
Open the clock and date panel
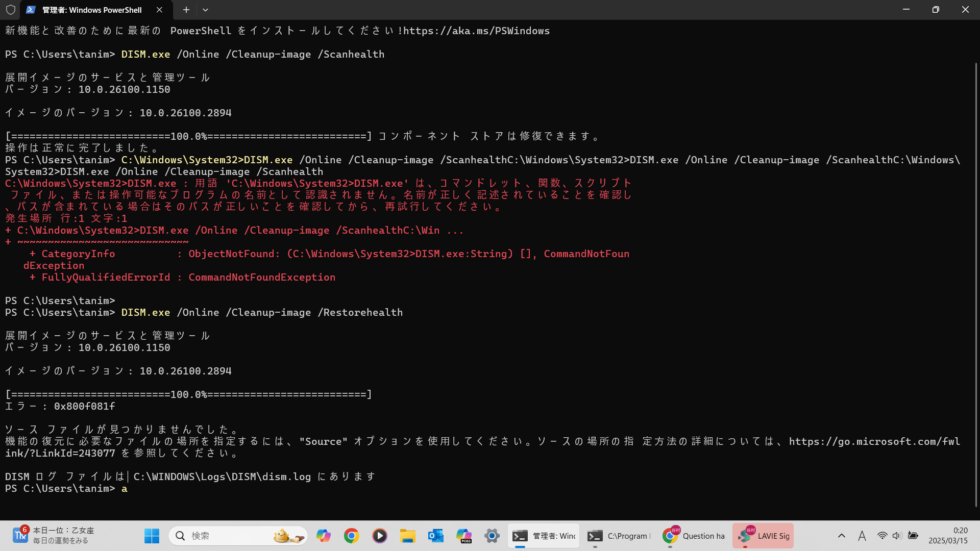click(948, 536)
